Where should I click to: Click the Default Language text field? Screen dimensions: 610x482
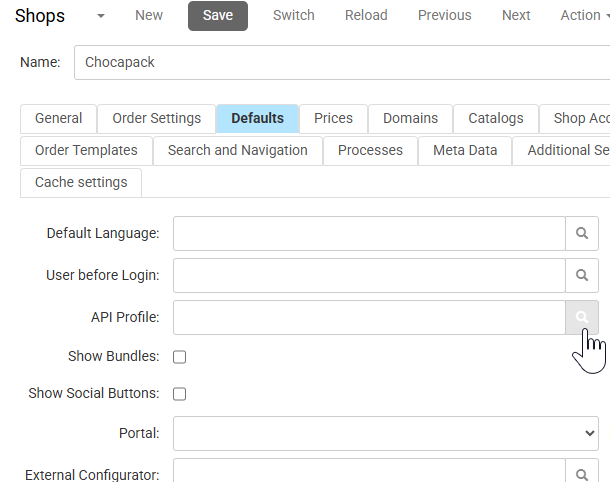coord(369,234)
